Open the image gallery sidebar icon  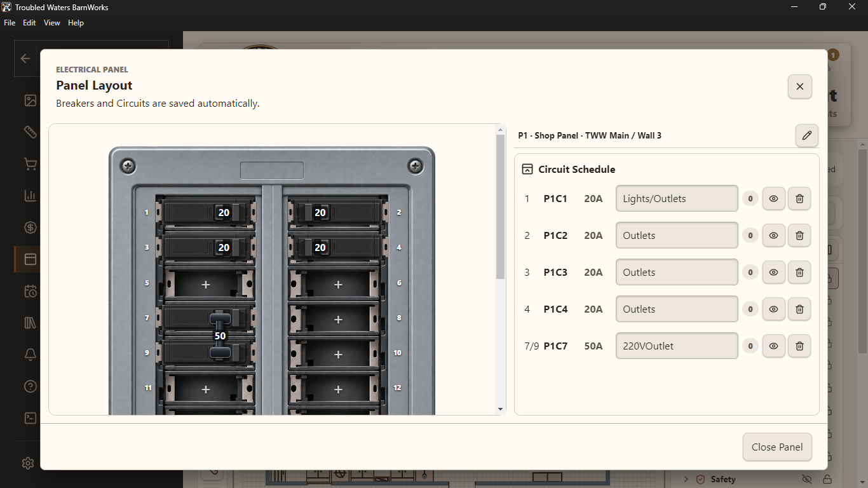coord(30,100)
